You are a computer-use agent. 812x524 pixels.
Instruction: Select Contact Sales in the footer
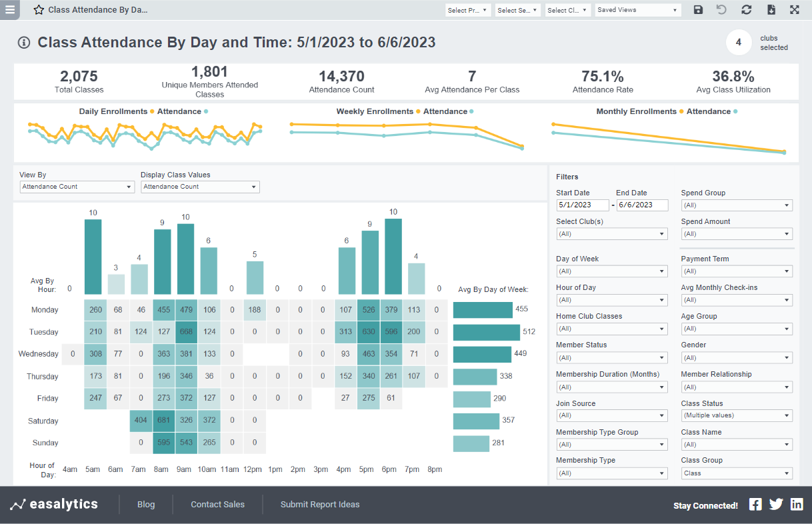tap(217, 505)
